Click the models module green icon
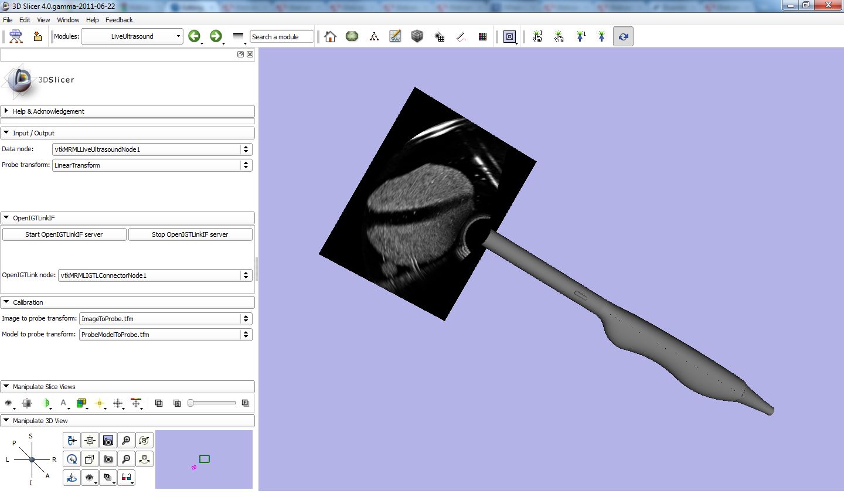This screenshot has width=844, height=504. [x=352, y=36]
